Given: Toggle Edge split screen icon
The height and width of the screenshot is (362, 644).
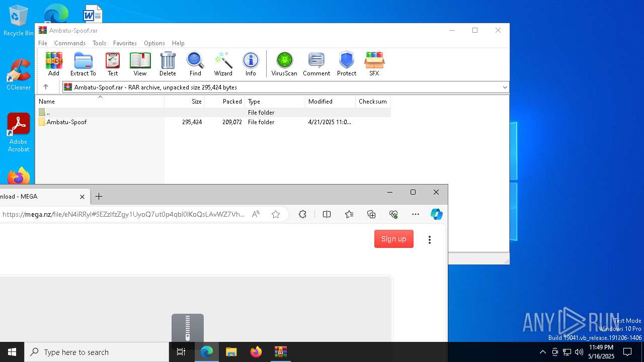Looking at the screenshot, I should tap(327, 214).
